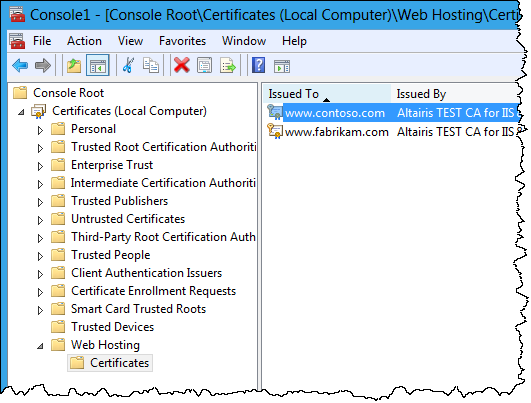This screenshot has height=403, width=531.
Task: Click the Copy toolbar icon
Action: tap(151, 65)
